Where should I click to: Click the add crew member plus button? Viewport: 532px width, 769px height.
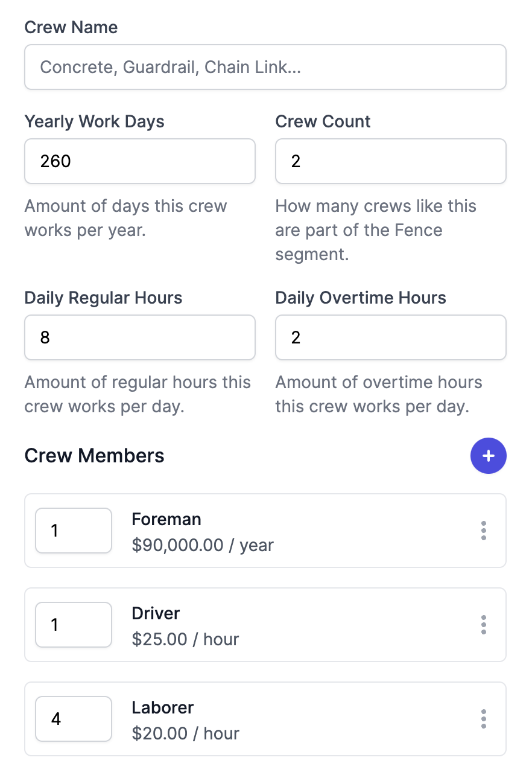point(488,456)
